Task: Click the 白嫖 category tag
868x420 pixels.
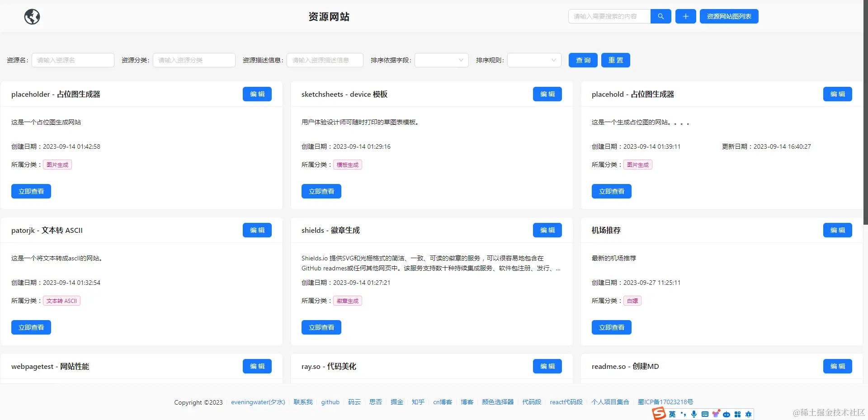Action: pyautogui.click(x=632, y=301)
